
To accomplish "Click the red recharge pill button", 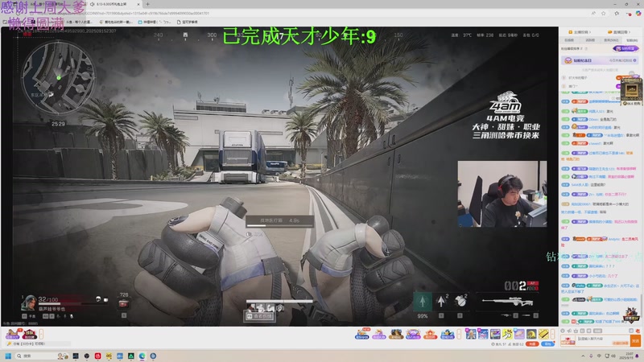I will [532, 344].
